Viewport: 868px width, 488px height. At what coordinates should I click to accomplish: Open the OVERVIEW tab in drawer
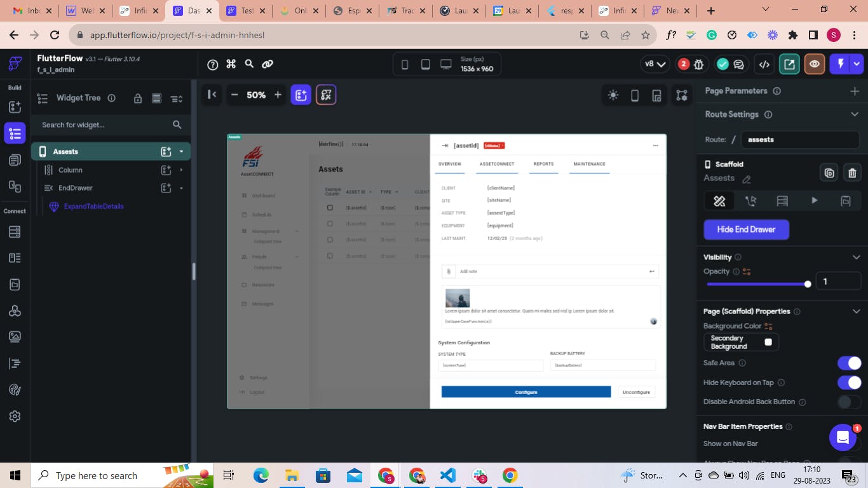(x=449, y=164)
